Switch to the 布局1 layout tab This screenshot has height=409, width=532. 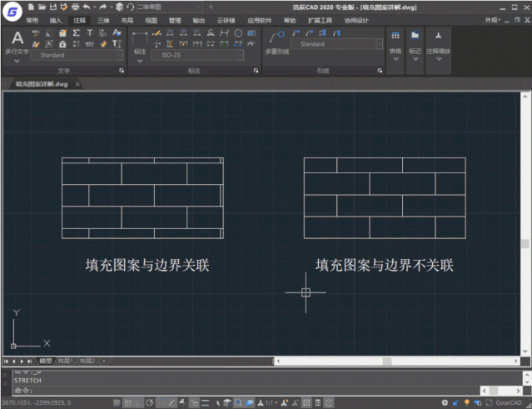click(65, 361)
